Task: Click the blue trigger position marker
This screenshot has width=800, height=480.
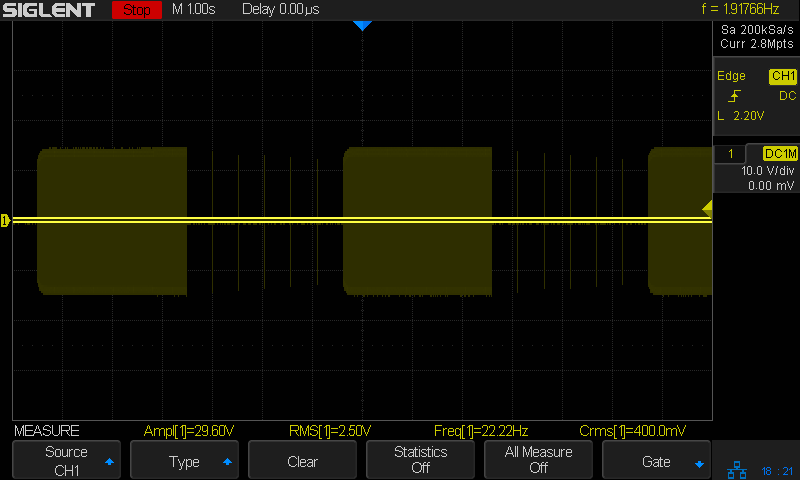Action: pyautogui.click(x=362, y=26)
